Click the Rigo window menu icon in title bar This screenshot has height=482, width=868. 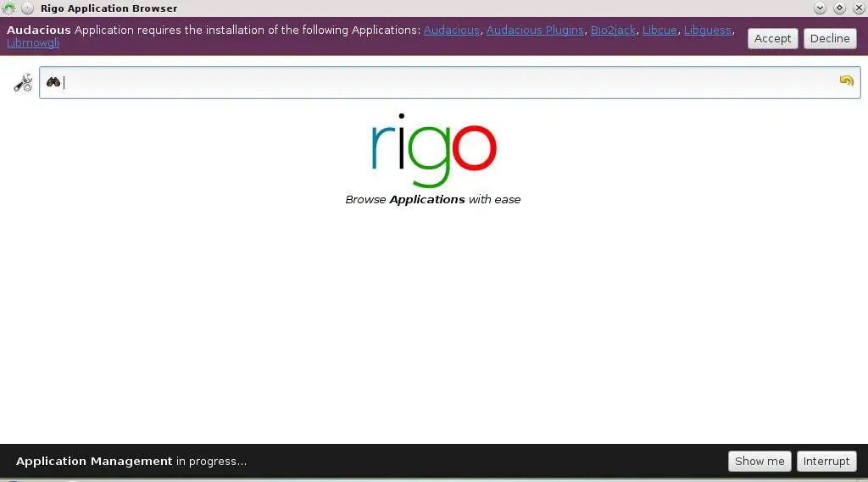pos(8,8)
